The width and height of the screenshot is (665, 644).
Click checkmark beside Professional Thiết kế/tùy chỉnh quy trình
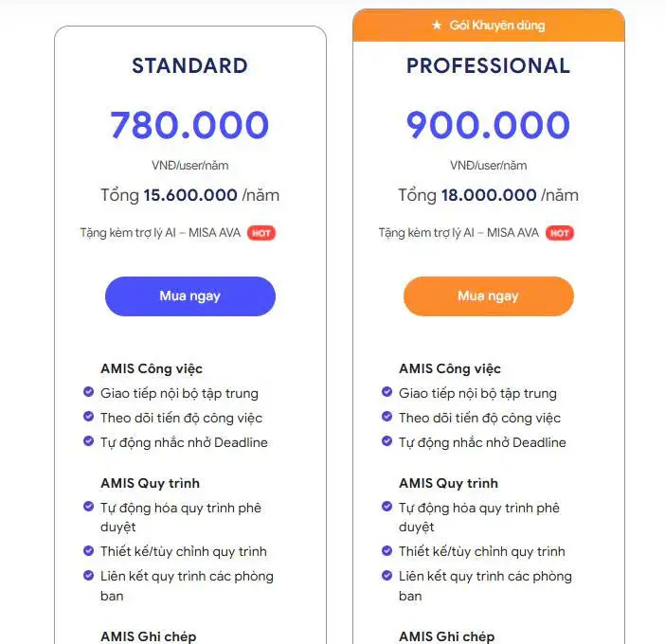pyautogui.click(x=386, y=550)
